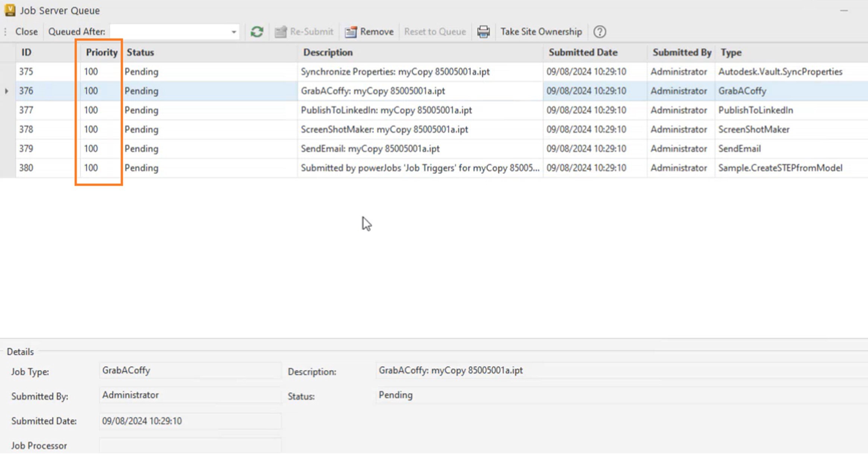868x454 pixels.
Task: Click the row selector arrow for job 376
Action: point(7,91)
